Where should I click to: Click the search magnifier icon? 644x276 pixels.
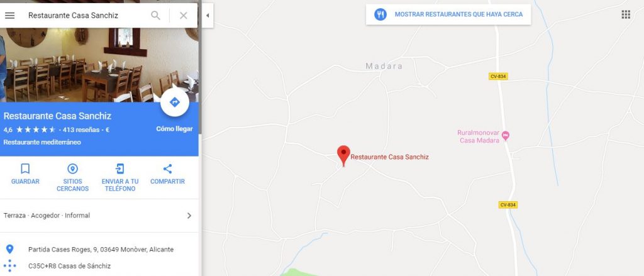tap(155, 16)
